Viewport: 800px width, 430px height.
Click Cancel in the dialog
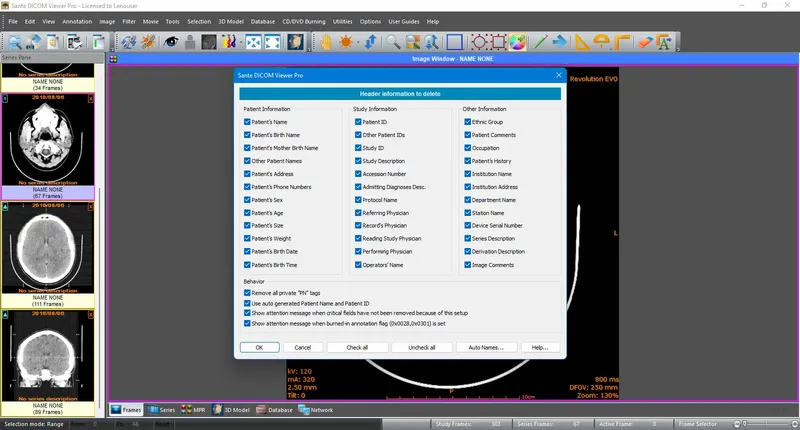[303, 347]
